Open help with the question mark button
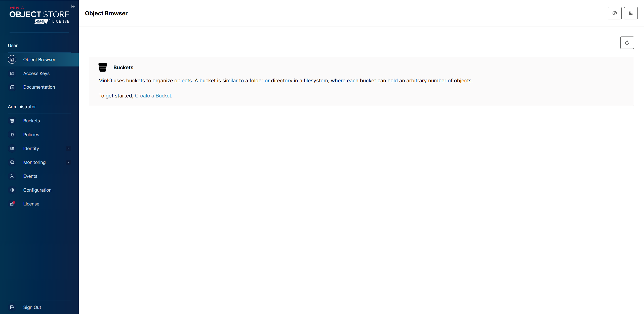 pyautogui.click(x=615, y=13)
